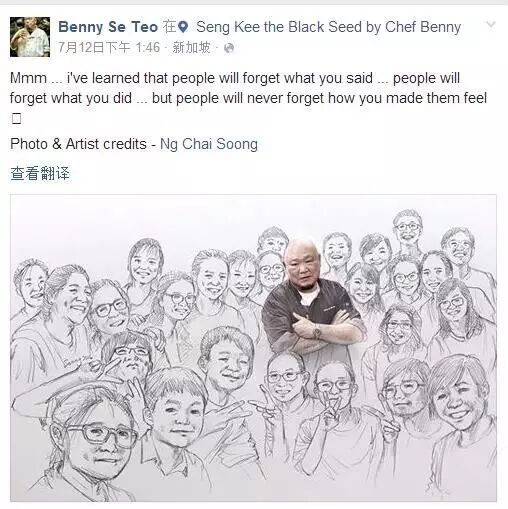Click 查看翻译 to see translation
Image resolution: width=508 pixels, height=509 pixels.
click(40, 173)
